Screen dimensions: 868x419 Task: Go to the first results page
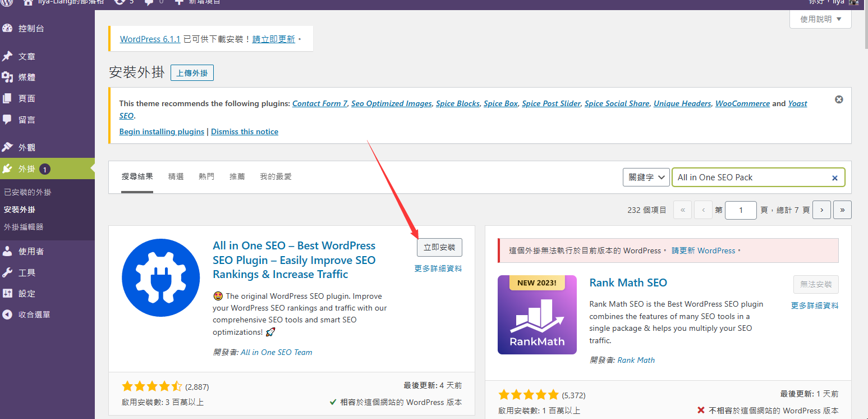(682, 210)
